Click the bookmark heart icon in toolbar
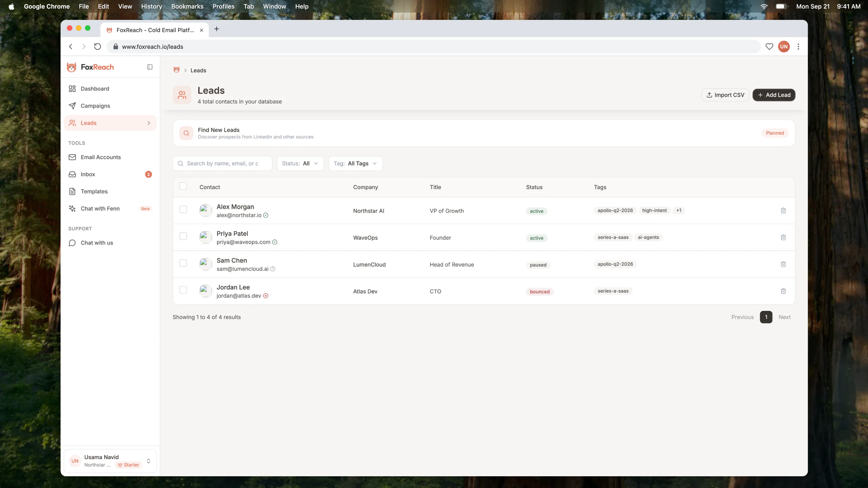868x488 pixels. 769,46
